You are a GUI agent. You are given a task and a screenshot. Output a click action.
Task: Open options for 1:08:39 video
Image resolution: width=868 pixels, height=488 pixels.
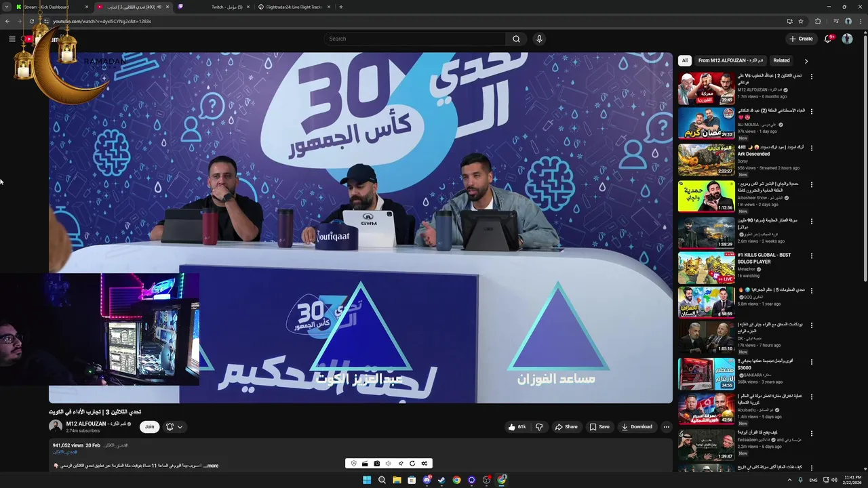(x=811, y=220)
